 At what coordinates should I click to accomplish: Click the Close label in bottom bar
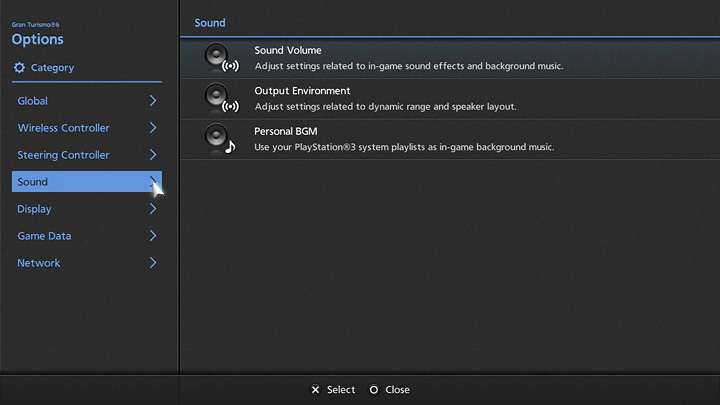(397, 390)
